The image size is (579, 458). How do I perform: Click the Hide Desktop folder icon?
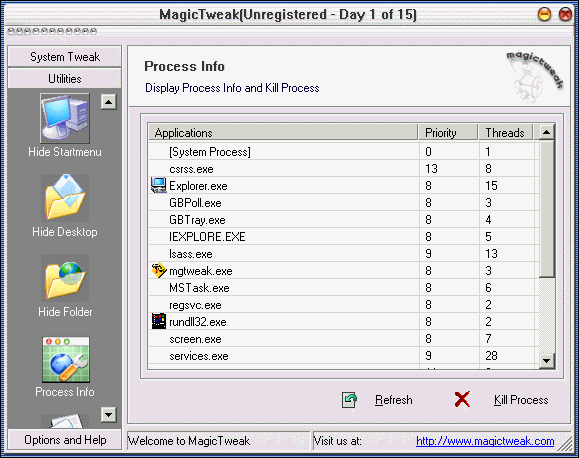click(65, 198)
